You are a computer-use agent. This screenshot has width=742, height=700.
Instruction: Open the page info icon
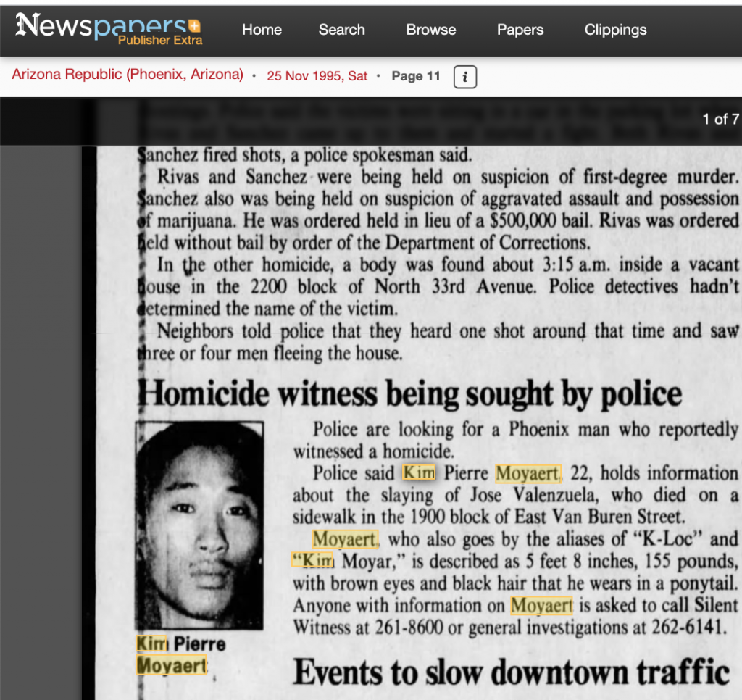point(464,76)
